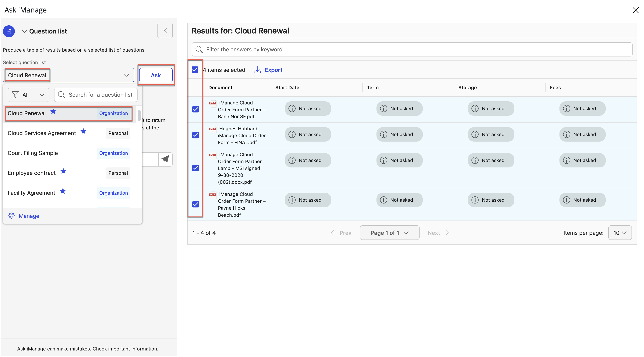Screen dimensions: 644x357
Task: Click the scrollbar thumb in the question list dropdown
Action: pyautogui.click(x=139, y=115)
